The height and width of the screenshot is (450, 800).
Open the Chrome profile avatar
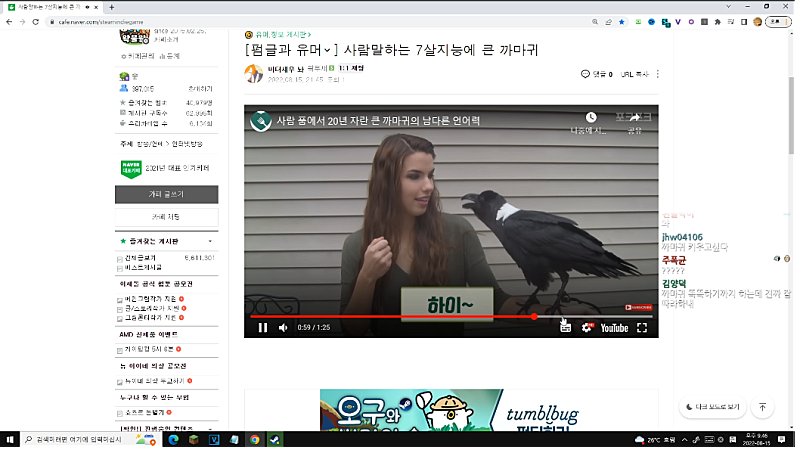(x=758, y=22)
